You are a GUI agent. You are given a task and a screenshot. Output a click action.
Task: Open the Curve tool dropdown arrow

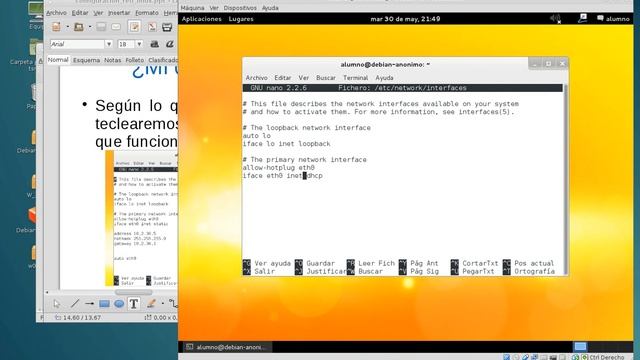162,304
